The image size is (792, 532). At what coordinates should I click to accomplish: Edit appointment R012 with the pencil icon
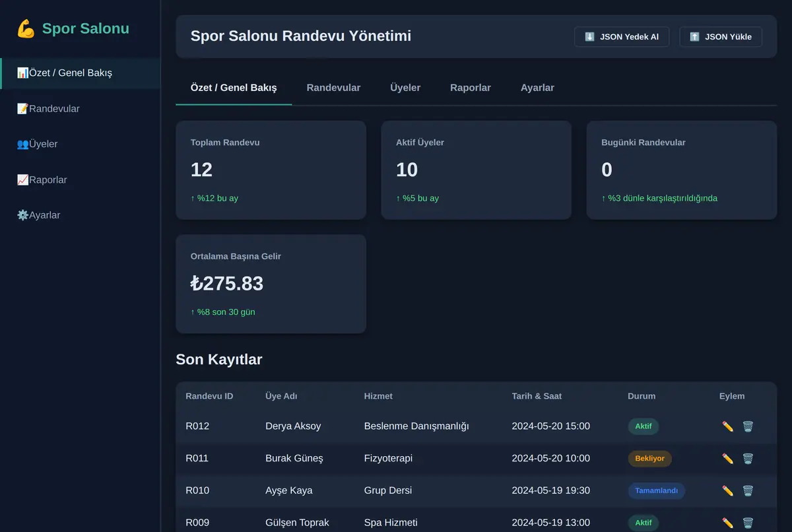coord(728,426)
